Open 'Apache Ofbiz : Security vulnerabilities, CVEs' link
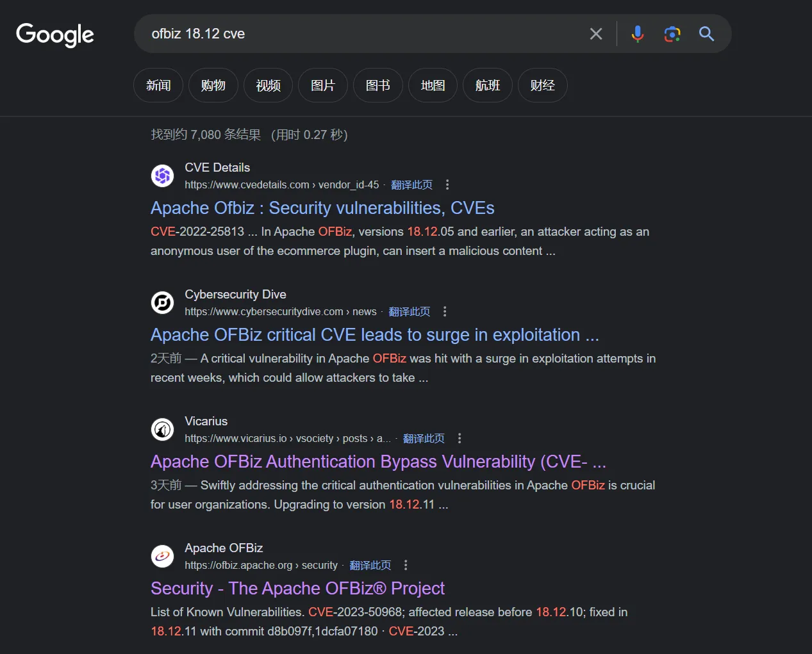 coord(322,208)
